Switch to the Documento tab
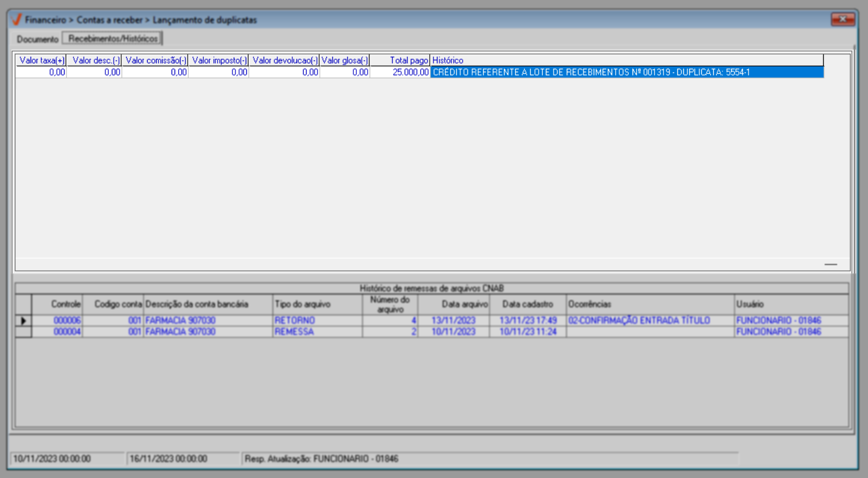The image size is (868, 478). pos(38,39)
